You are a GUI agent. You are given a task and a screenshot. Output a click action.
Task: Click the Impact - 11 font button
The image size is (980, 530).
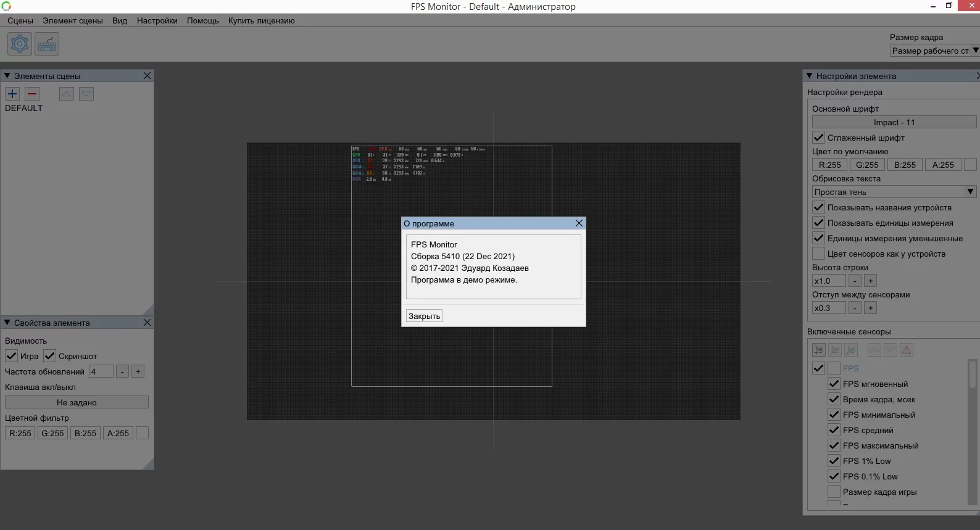894,122
